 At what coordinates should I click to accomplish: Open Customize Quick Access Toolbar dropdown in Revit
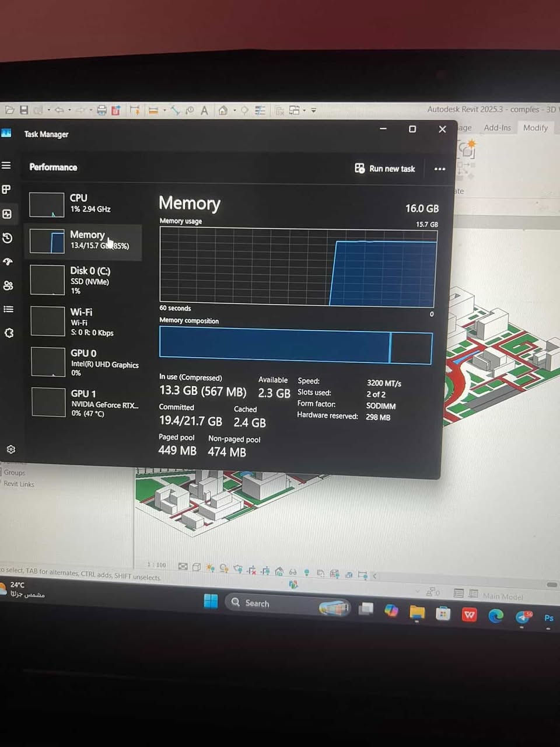pyautogui.click(x=314, y=110)
